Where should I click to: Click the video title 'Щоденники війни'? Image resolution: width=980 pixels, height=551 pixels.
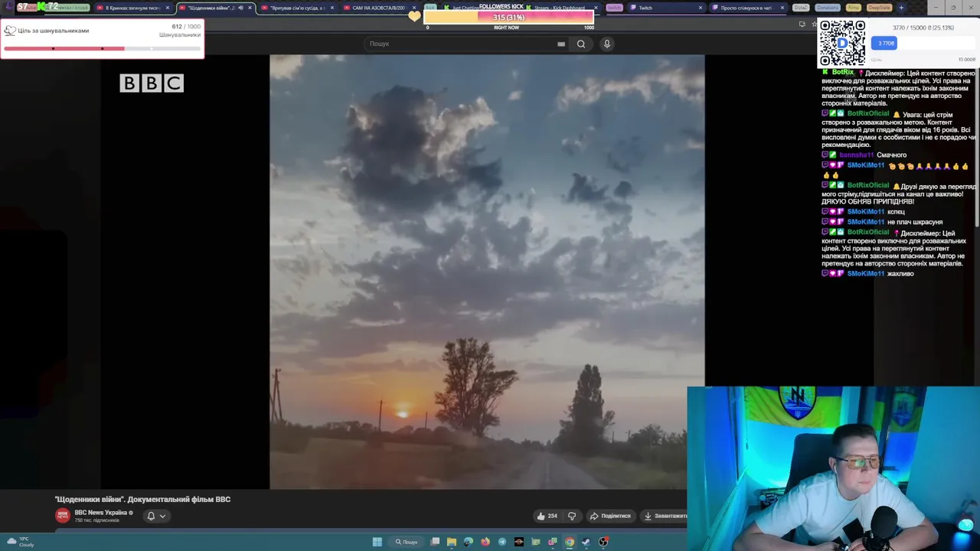pyautogui.click(x=142, y=499)
